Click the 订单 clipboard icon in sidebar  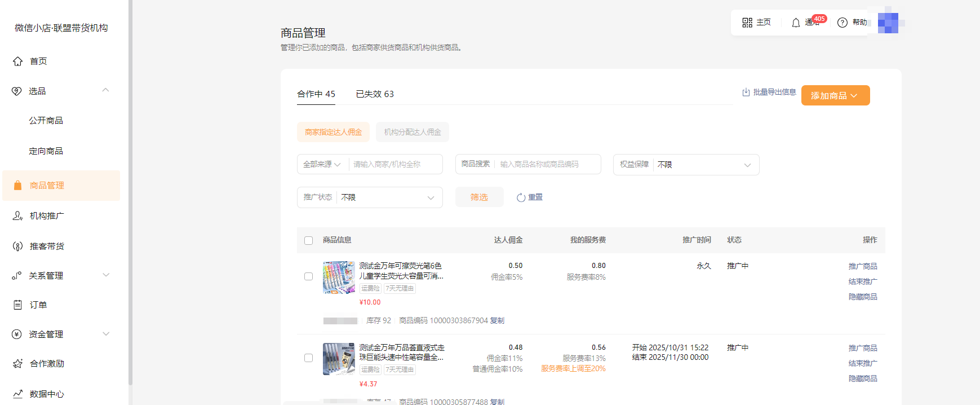coord(17,305)
